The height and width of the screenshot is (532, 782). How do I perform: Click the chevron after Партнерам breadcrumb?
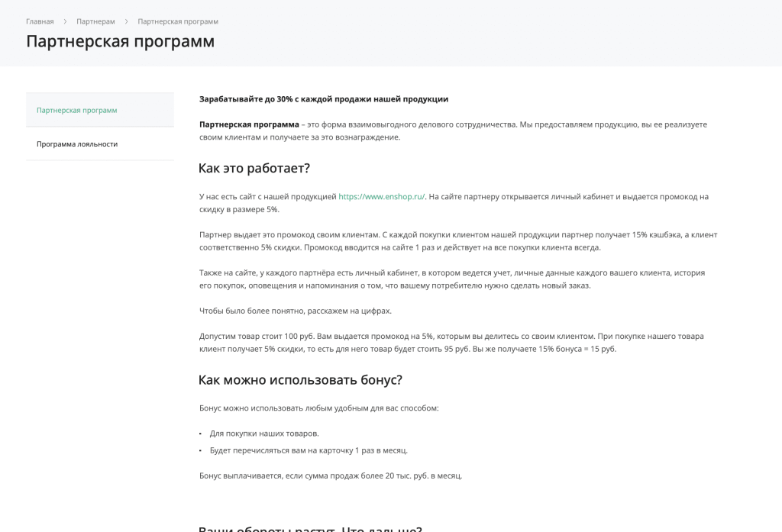coord(126,21)
